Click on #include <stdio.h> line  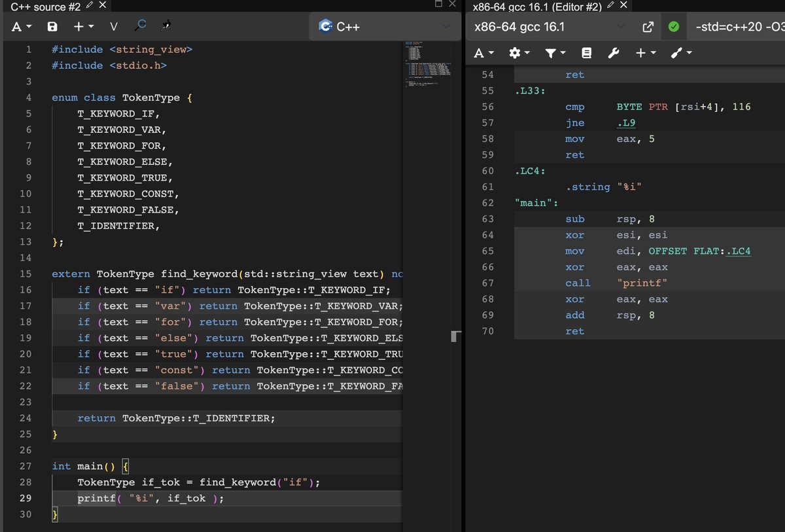(x=109, y=65)
